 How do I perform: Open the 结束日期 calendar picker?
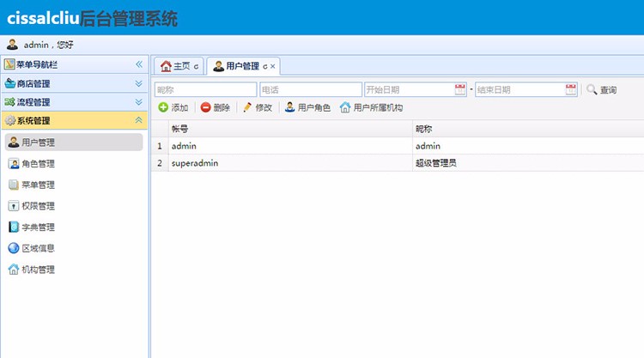point(571,89)
